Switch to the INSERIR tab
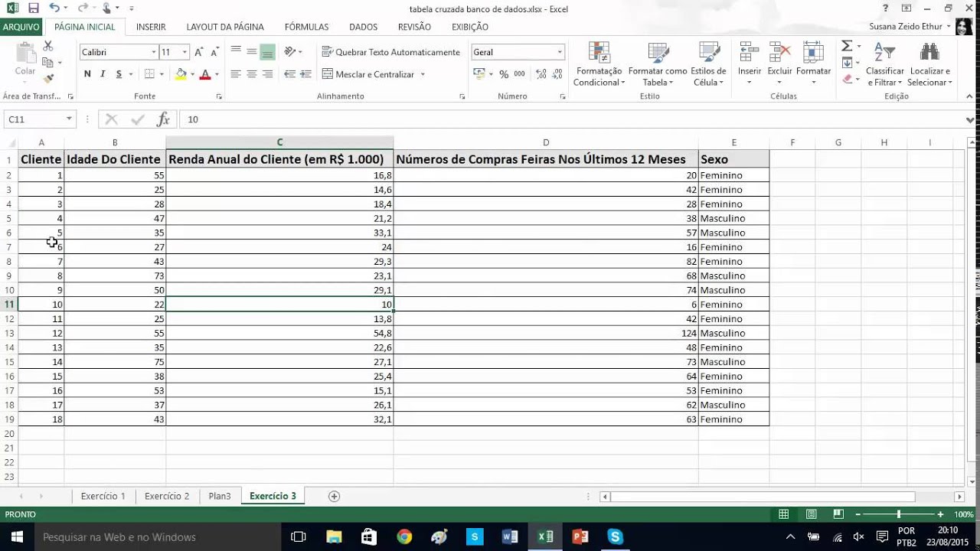 [151, 27]
